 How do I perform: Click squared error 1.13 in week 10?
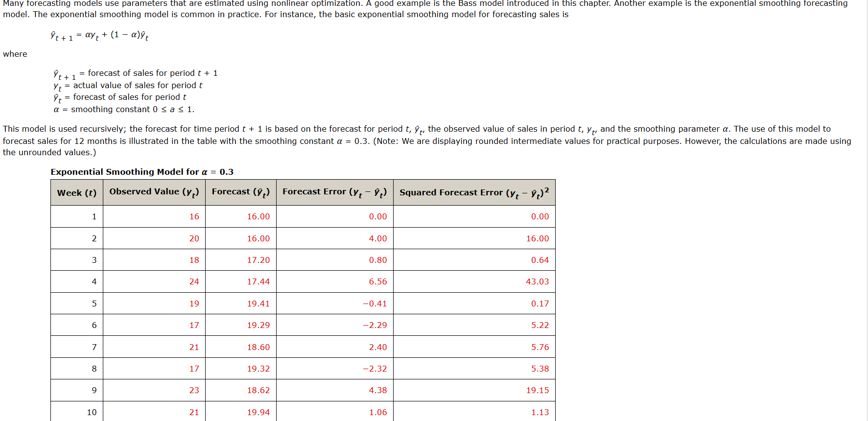click(540, 412)
